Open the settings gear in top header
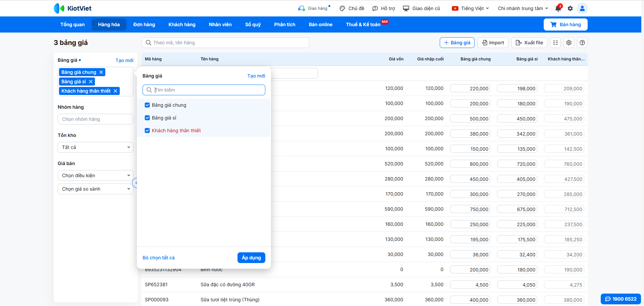Screen dimensions: 644x306 click(x=570, y=8)
